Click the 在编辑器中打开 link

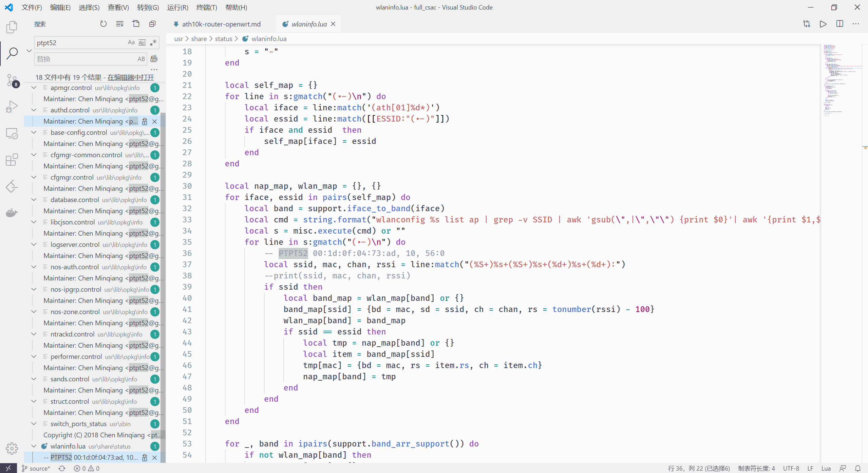point(131,77)
